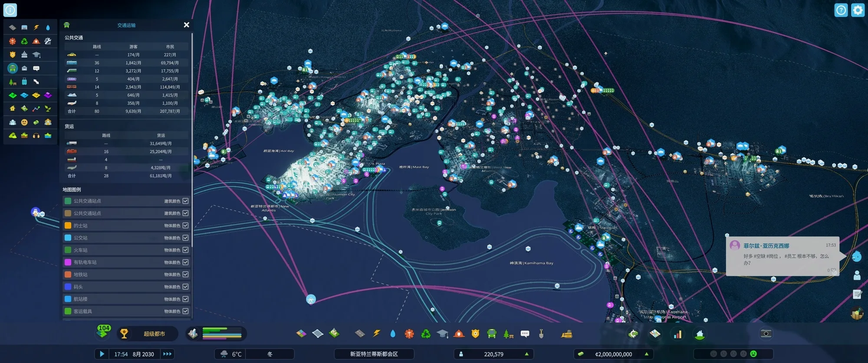Toggle second 公共交通站点 legend checkbox
Screen dimensions: 868x363
[x=185, y=213]
